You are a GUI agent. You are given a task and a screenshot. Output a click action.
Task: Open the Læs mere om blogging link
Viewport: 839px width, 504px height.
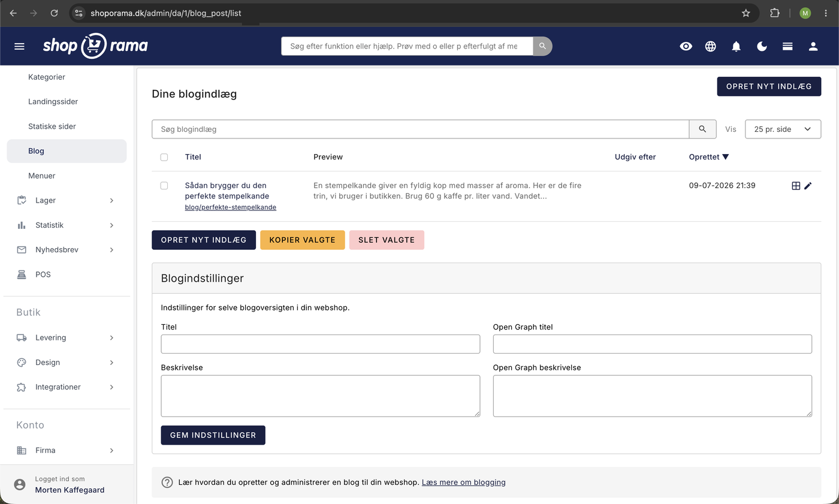(x=464, y=482)
